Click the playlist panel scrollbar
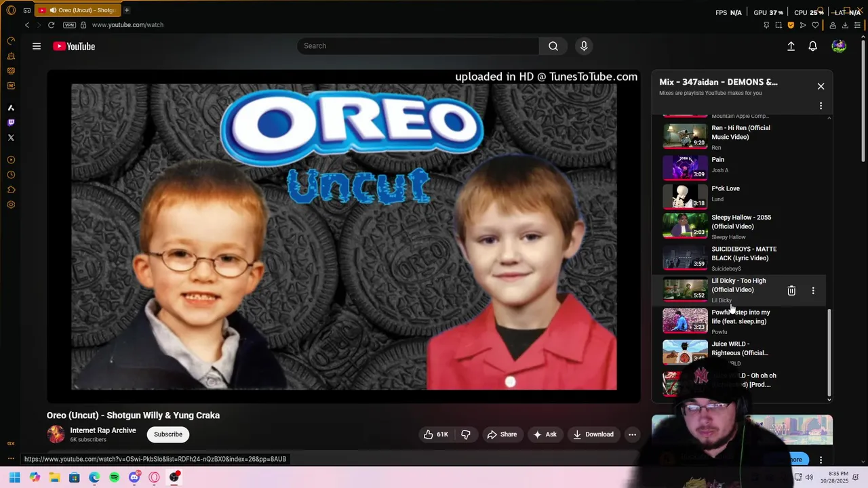The width and height of the screenshot is (868, 488). coord(829,352)
